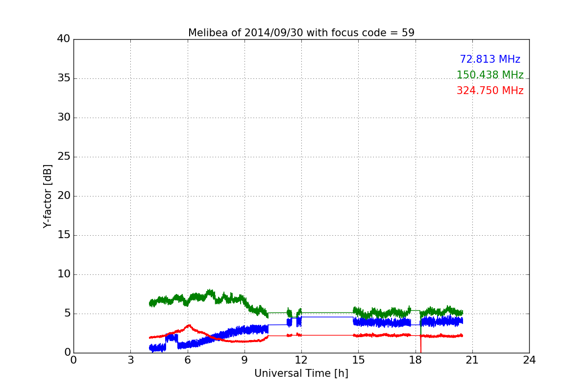Click the x-axis tick label 3
588x392 pixels.
(130, 360)
